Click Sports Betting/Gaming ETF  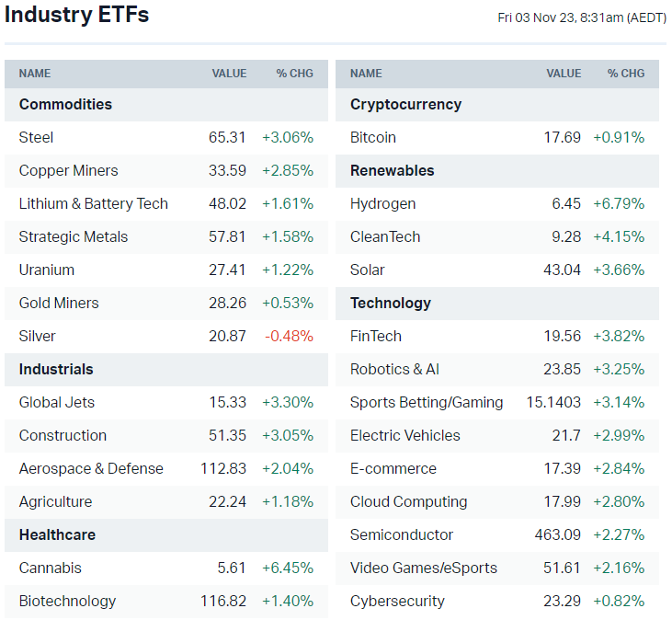pos(427,402)
